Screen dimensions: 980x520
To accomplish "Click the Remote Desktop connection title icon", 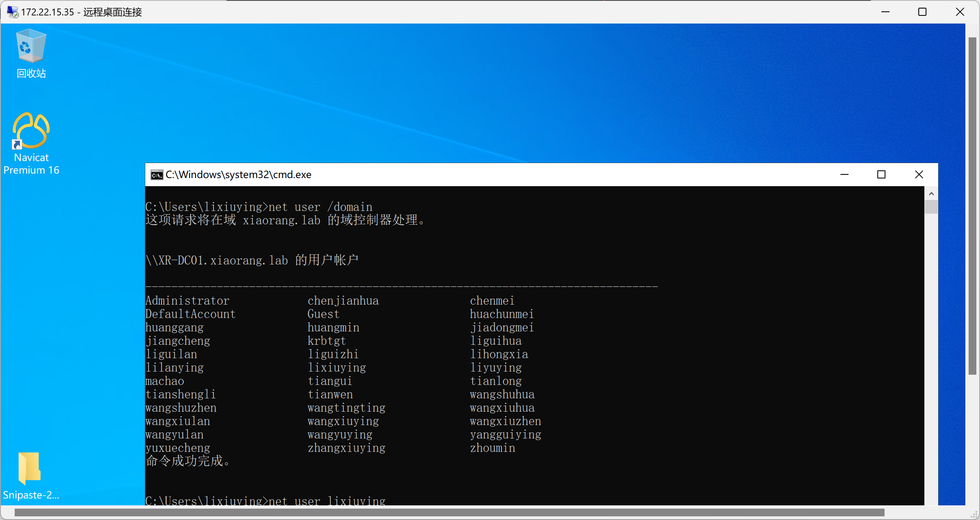I will point(12,12).
